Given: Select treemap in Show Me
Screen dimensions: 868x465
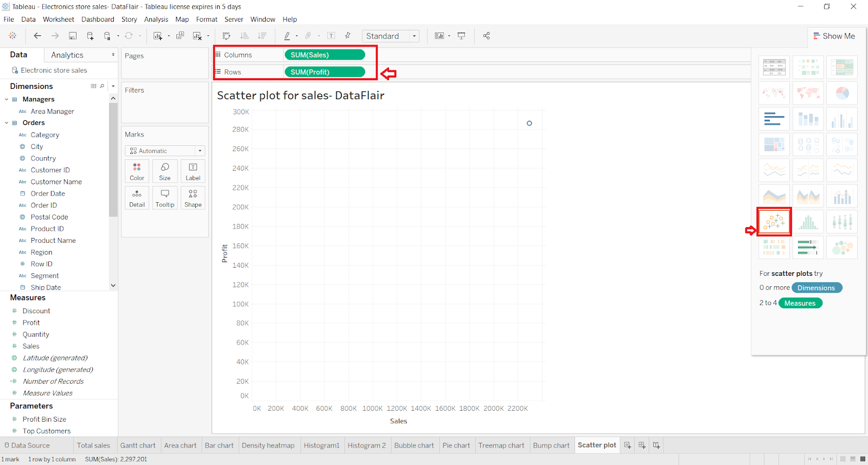Looking at the screenshot, I should [774, 145].
